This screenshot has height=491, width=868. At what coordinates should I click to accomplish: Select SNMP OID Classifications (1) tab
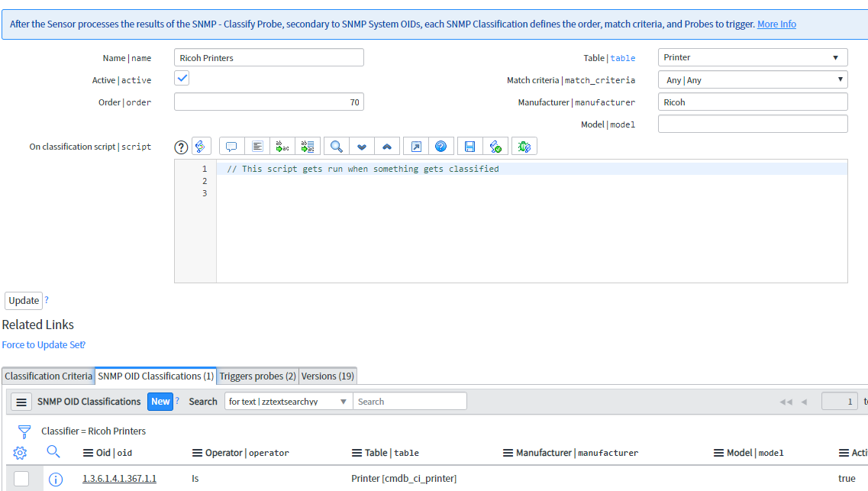pyautogui.click(x=156, y=376)
